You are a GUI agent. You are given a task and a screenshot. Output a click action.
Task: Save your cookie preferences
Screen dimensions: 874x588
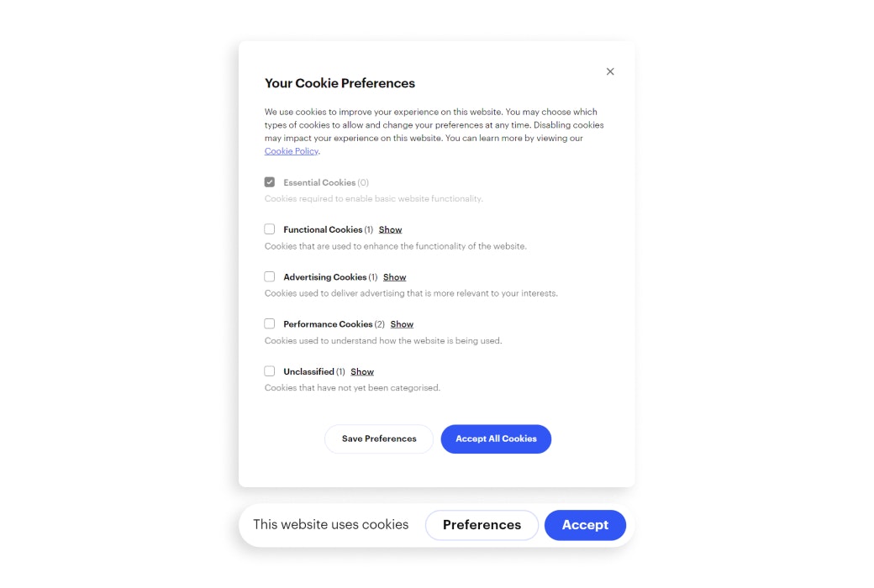click(378, 438)
